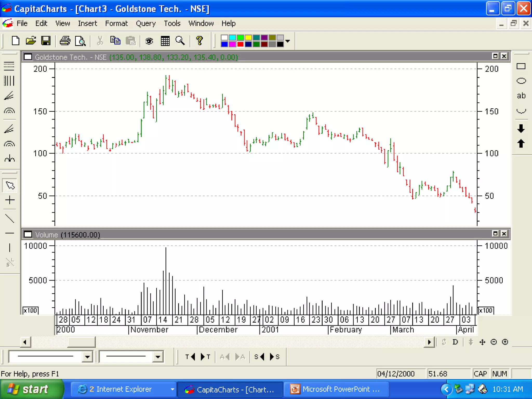The height and width of the screenshot is (399, 532).
Task: Open the Query menu
Action: (x=145, y=23)
